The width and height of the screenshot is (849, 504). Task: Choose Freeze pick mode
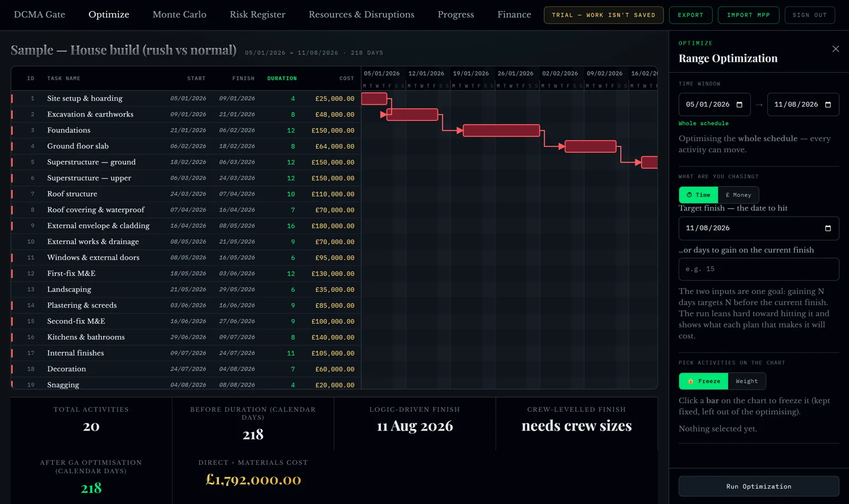click(x=704, y=381)
